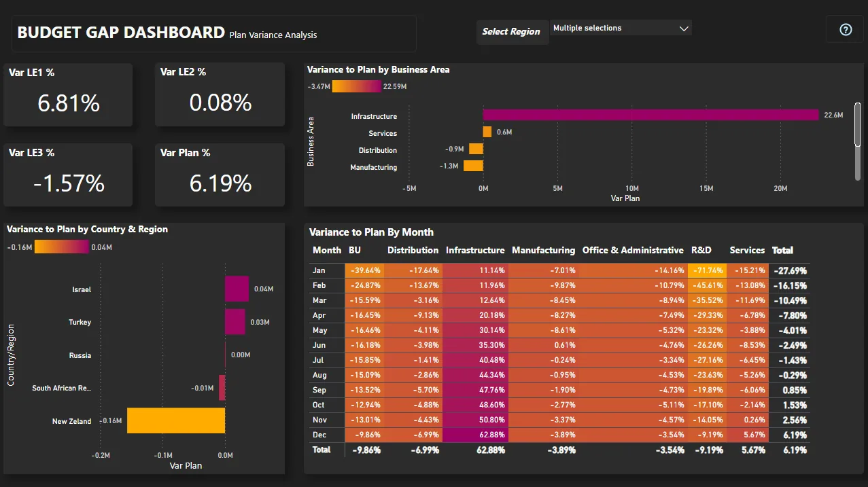
Task: Click the BUDGET GAP DASHBOARD title
Action: tap(121, 32)
